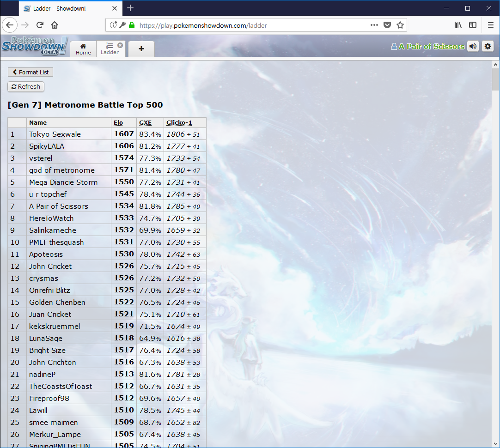Click the browser reload icon
Viewport: 500px width, 448px height.
point(40,25)
